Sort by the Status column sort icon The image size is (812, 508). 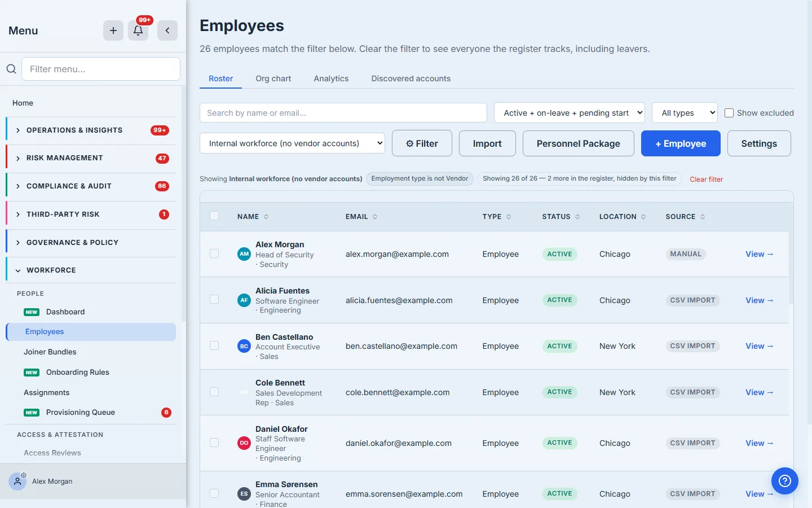click(577, 217)
